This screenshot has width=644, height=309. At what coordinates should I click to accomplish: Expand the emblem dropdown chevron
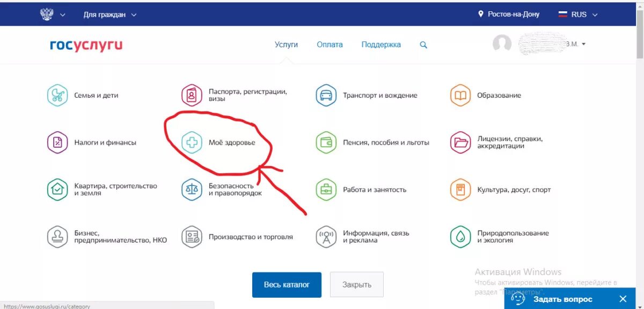pos(63,15)
